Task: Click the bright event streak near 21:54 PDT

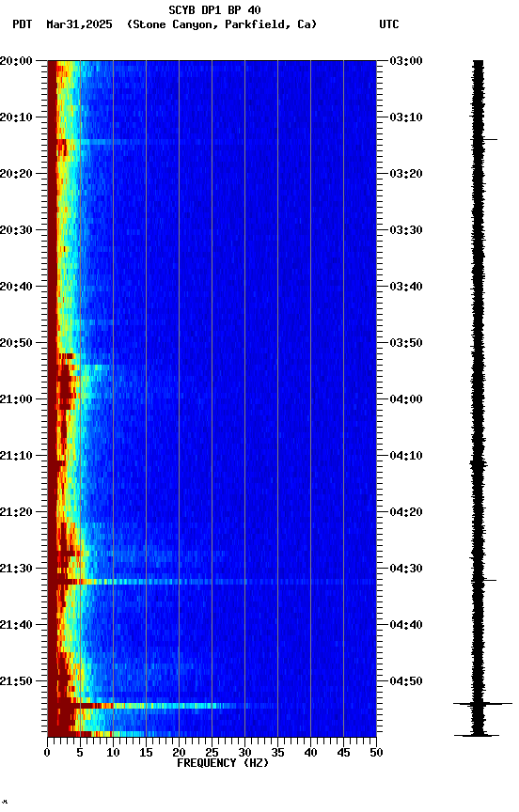Action: pyautogui.click(x=161, y=706)
